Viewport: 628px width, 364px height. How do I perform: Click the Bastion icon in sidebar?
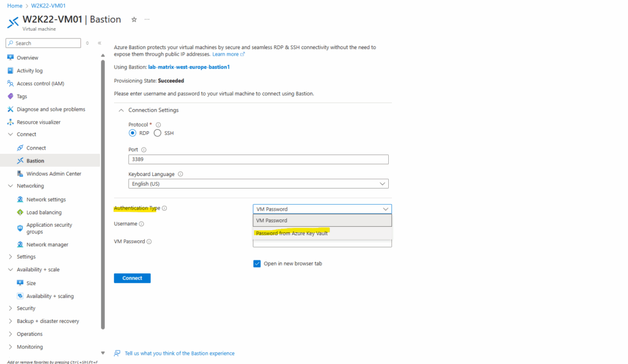(20, 161)
